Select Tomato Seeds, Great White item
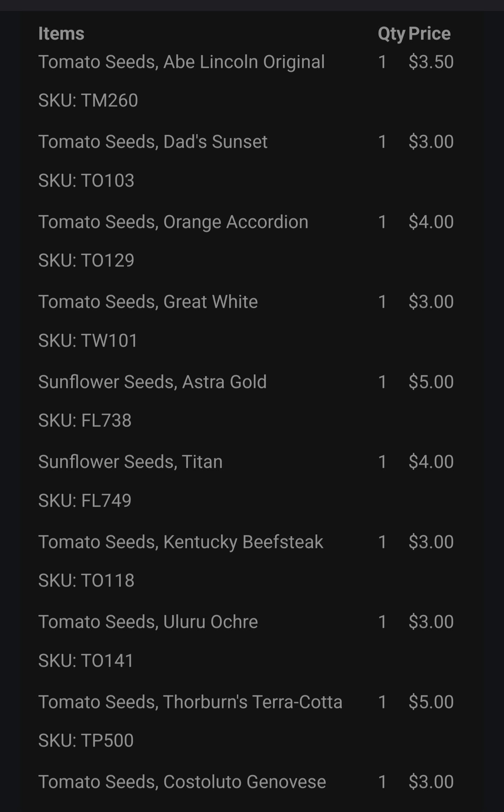The width and height of the screenshot is (504, 812). [148, 302]
